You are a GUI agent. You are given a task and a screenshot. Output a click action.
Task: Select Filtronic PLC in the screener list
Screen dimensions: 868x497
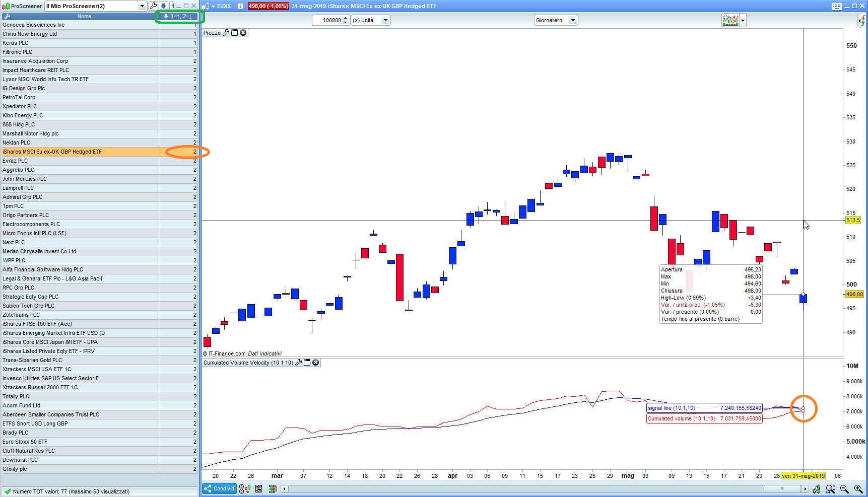(x=99, y=52)
